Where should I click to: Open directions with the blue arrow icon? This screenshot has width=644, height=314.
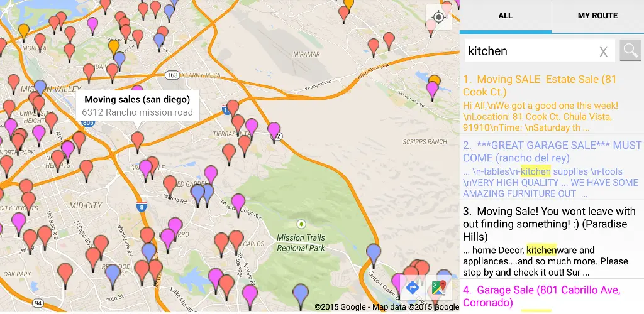pos(413,288)
